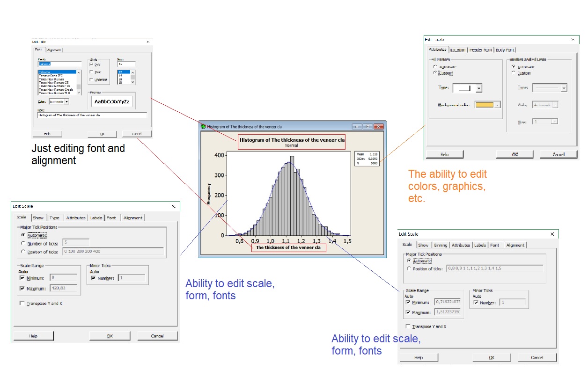Uncheck the Bold style checkbox
The width and height of the screenshot is (588, 376).
(91, 64)
